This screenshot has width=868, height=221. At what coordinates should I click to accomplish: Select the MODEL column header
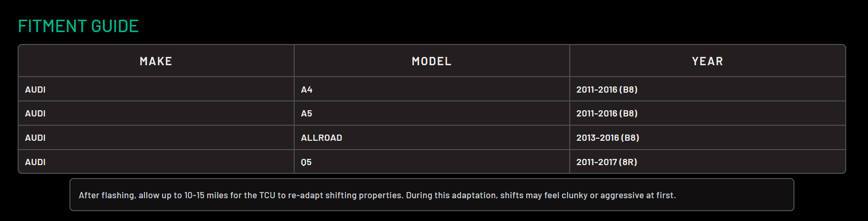coord(431,62)
